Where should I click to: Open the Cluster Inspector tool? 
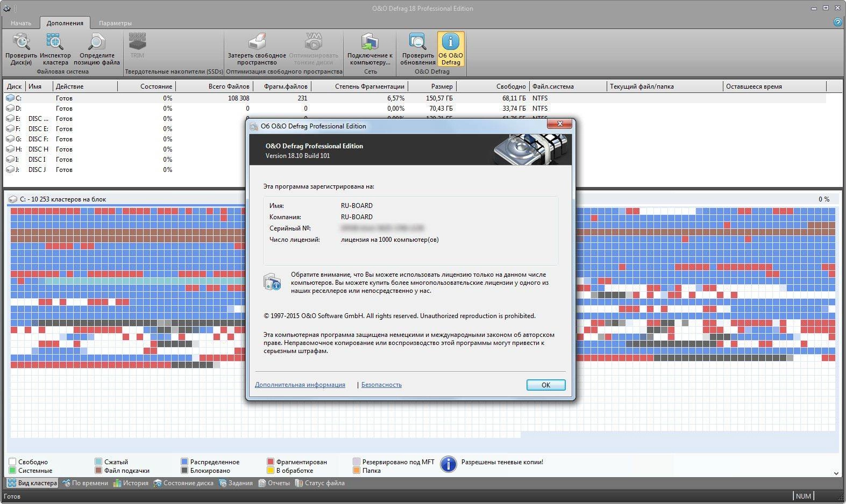tap(55, 41)
